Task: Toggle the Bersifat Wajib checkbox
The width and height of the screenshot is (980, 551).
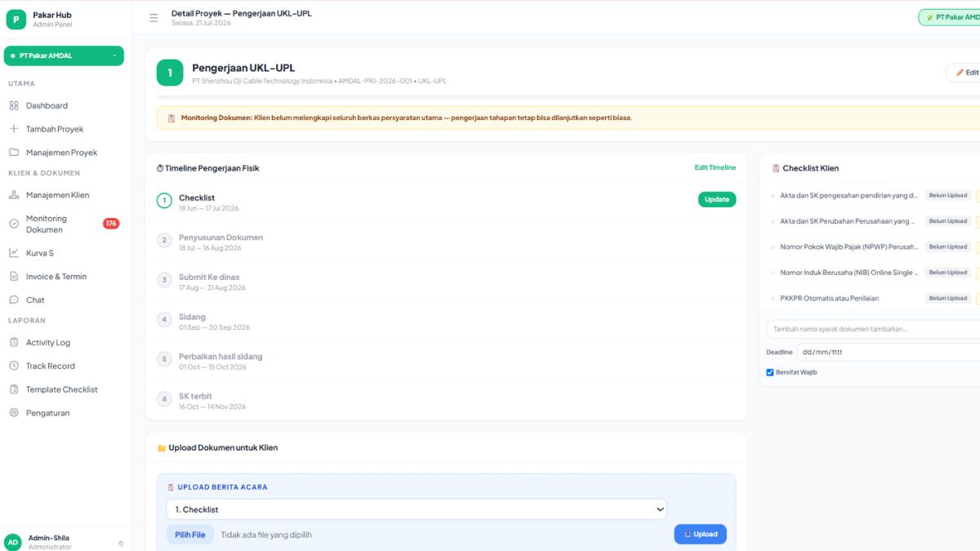Action: [x=770, y=372]
